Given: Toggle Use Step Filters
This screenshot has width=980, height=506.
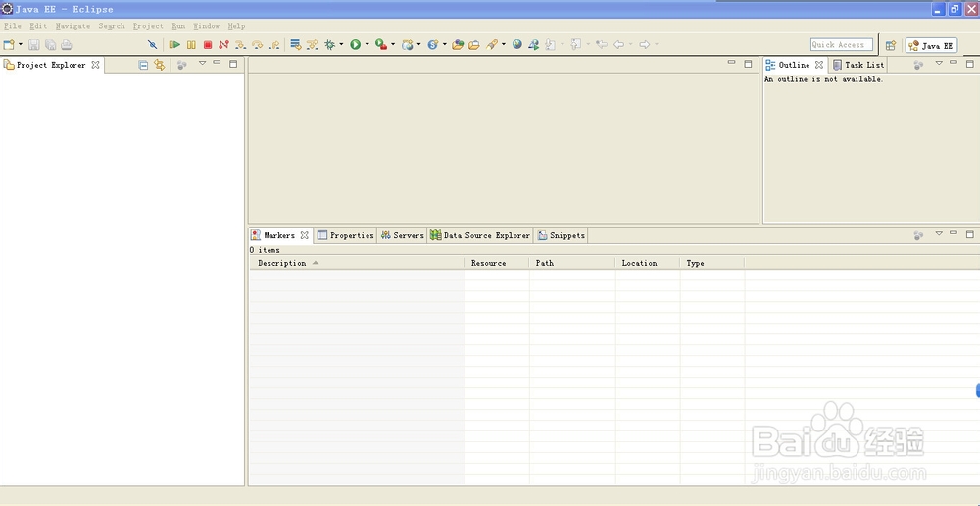Looking at the screenshot, I should (313, 44).
